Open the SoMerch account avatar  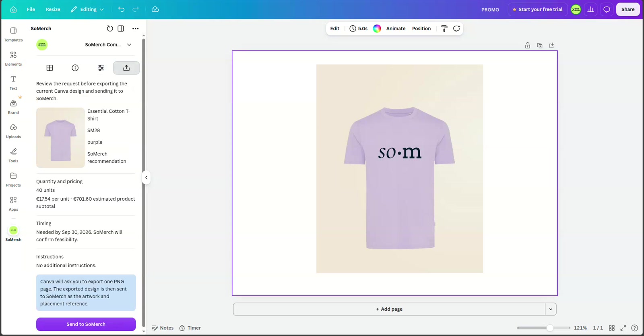[x=576, y=9]
